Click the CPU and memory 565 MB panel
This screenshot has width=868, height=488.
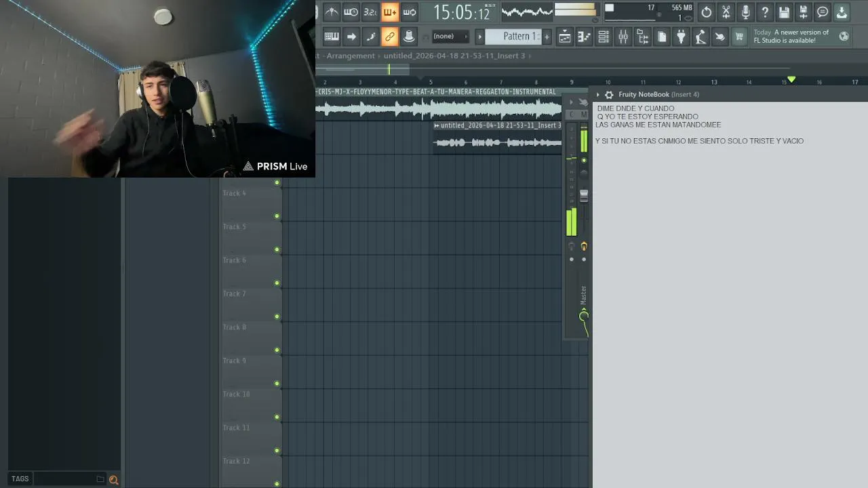648,12
